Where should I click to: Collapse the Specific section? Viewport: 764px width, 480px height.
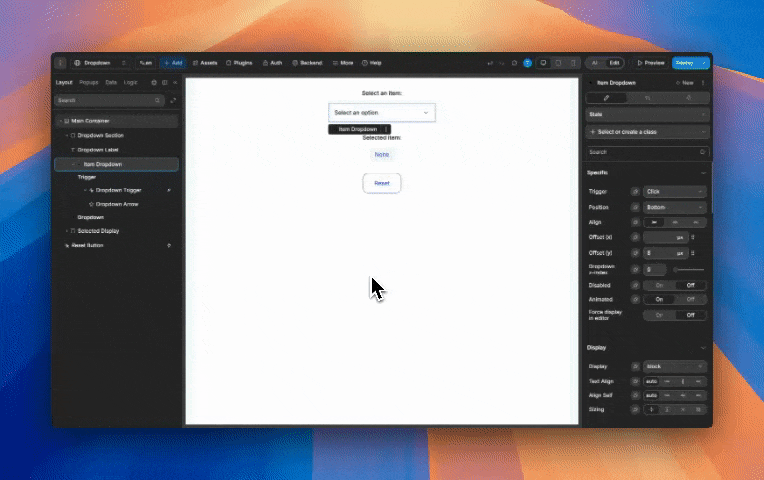703,173
